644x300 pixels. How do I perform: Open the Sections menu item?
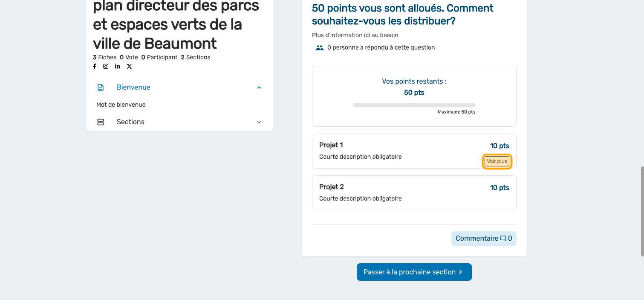[x=130, y=122]
